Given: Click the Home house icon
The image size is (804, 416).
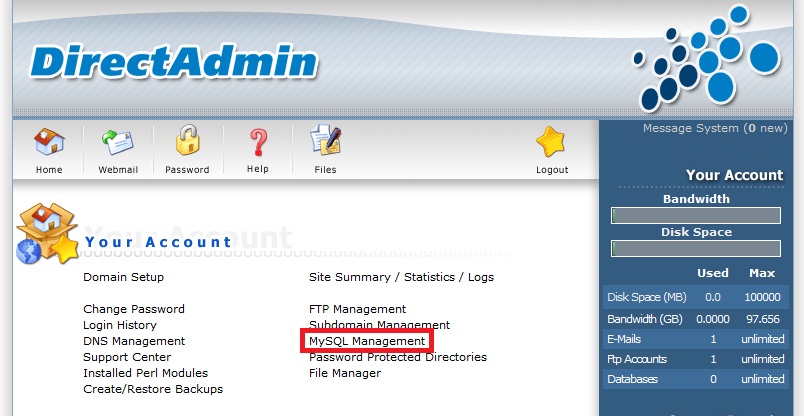Looking at the screenshot, I should click(49, 142).
